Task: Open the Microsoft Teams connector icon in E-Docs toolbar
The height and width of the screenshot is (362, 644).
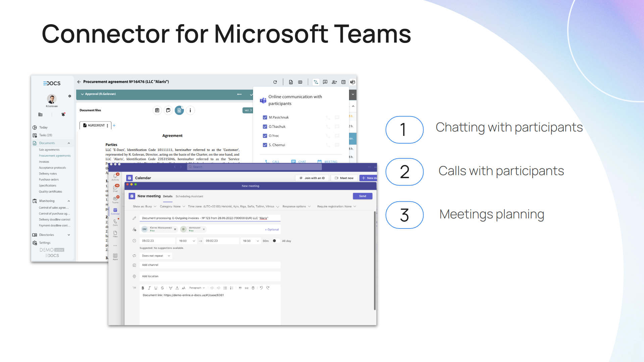Action: point(352,82)
